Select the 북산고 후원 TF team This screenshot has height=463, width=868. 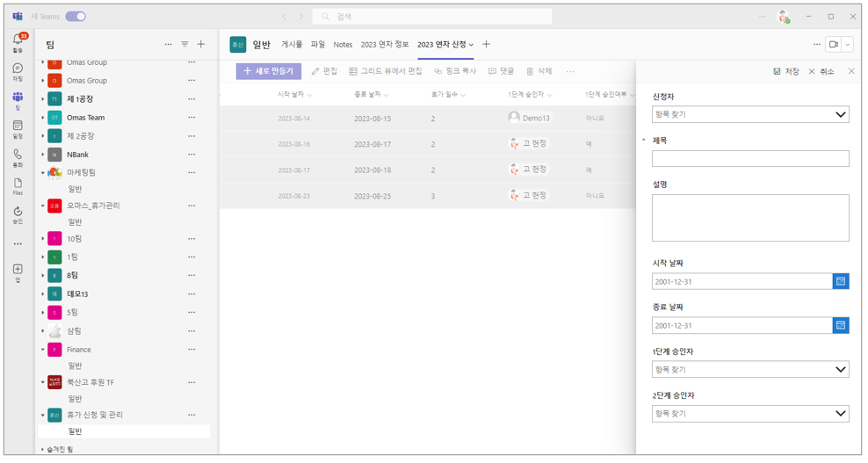(90, 382)
